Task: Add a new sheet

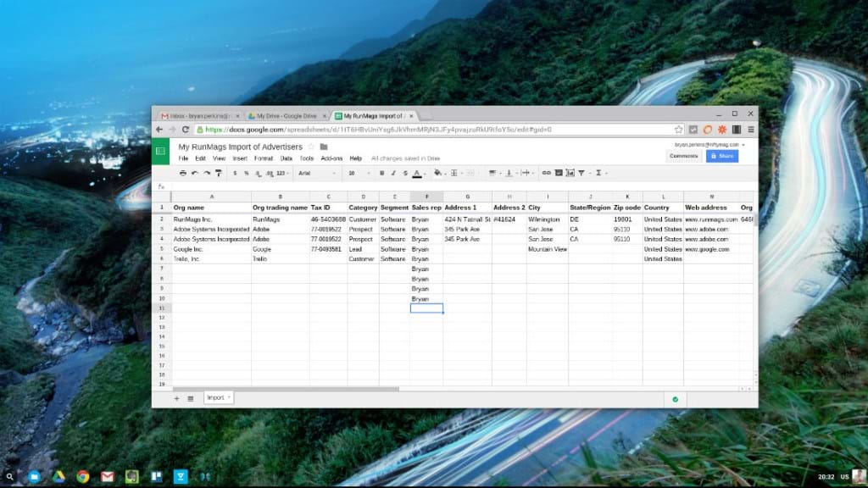Action: tap(176, 398)
